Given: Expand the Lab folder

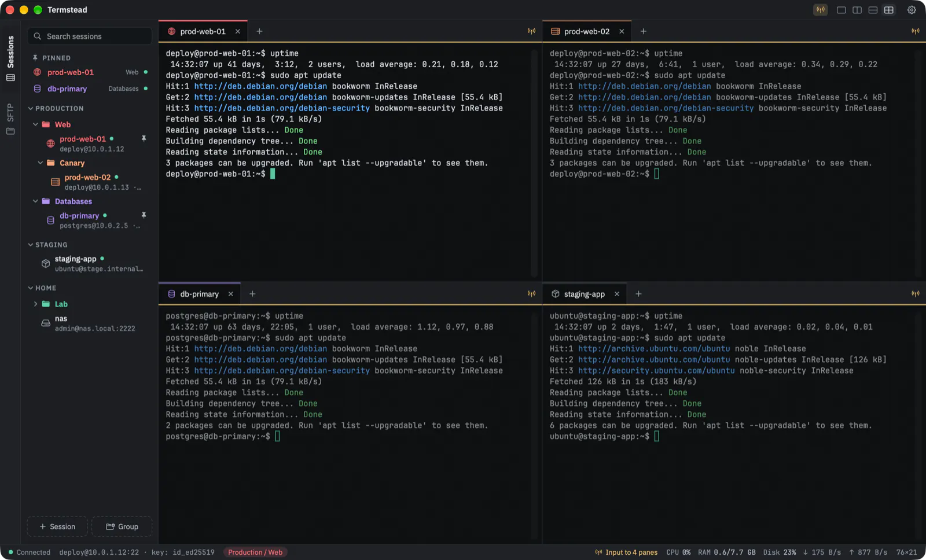Looking at the screenshot, I should [x=35, y=304].
